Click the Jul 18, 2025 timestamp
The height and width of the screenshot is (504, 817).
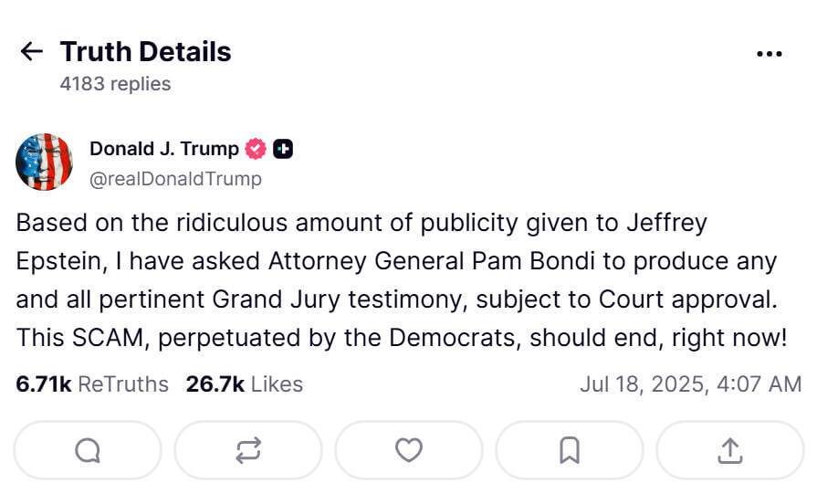coord(690,384)
